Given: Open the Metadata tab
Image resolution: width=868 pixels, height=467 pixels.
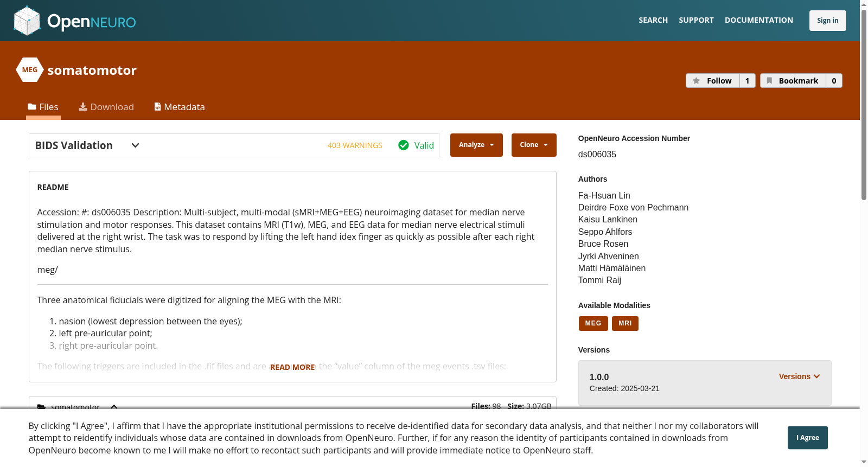Looking at the screenshot, I should [x=180, y=107].
